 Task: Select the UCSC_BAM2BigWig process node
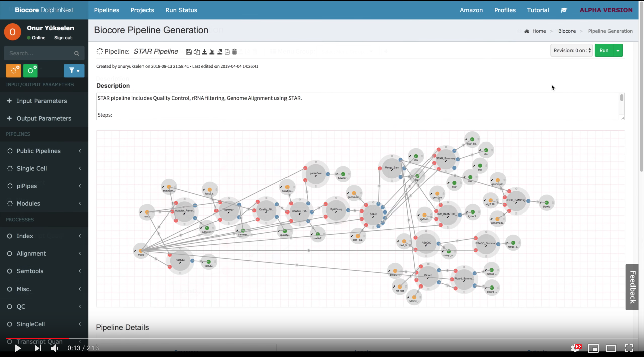(516, 201)
